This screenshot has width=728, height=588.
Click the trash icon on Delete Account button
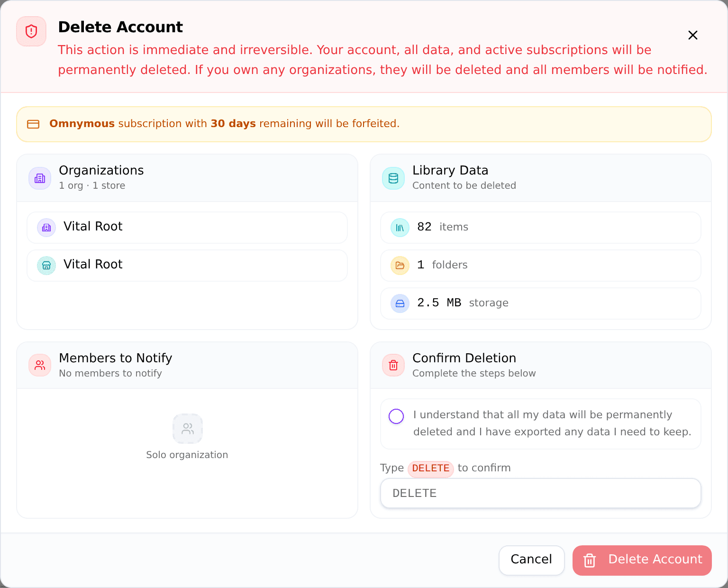(590, 560)
